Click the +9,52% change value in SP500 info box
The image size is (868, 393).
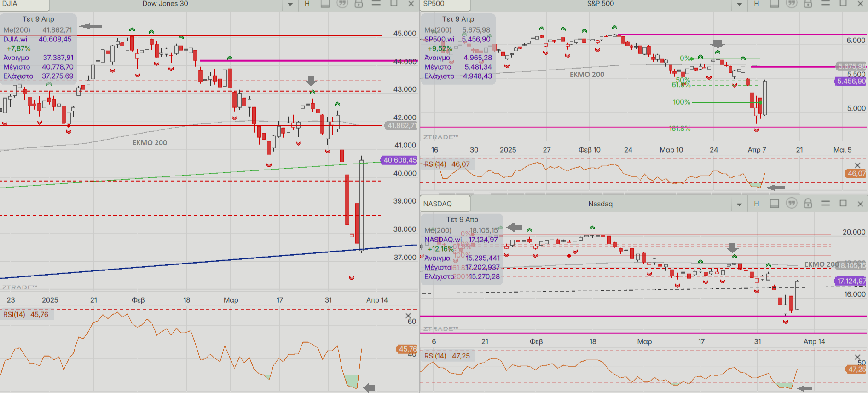click(440, 48)
